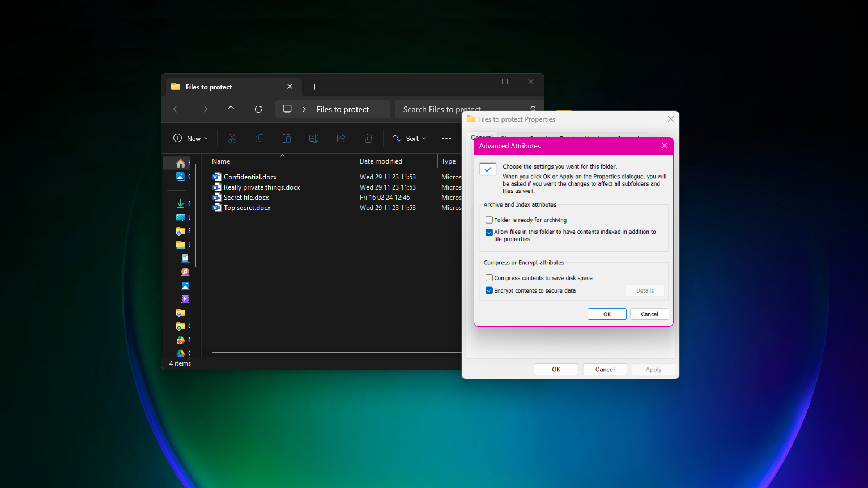Open Music icon in the sidebar
Screen dimensions: 868x488
click(x=185, y=272)
